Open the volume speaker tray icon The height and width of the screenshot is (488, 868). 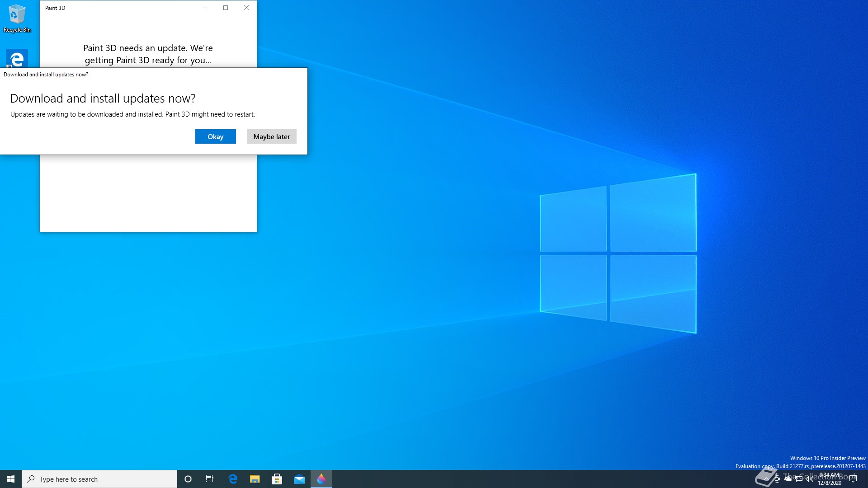tap(810, 479)
